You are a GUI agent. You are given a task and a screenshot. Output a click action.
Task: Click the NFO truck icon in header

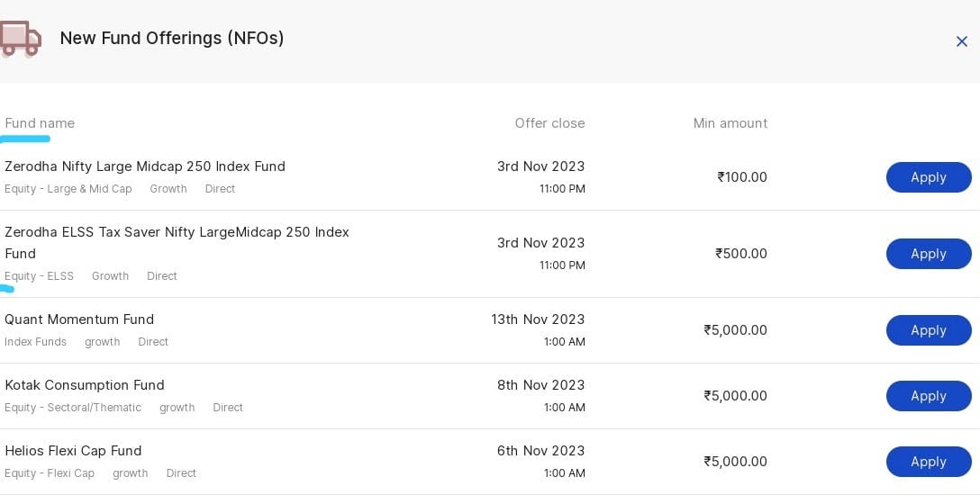tap(20, 39)
